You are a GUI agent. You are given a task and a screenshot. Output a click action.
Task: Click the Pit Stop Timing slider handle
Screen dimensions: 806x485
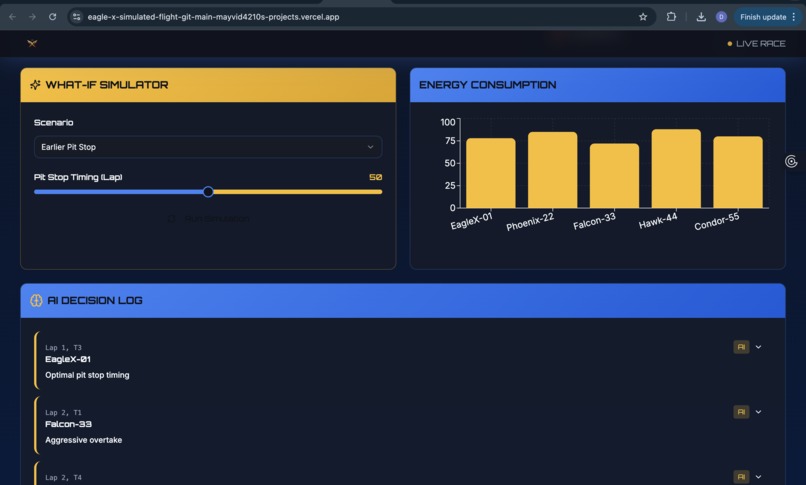(208, 192)
